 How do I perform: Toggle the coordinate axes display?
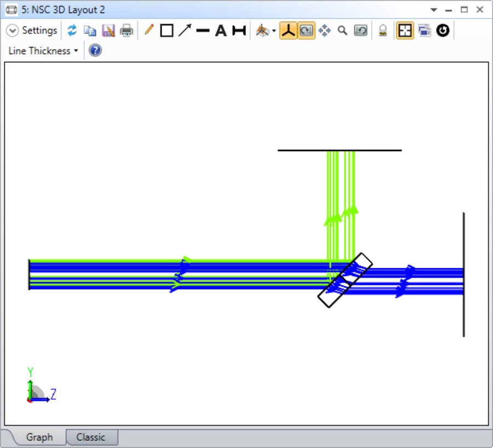tap(288, 31)
